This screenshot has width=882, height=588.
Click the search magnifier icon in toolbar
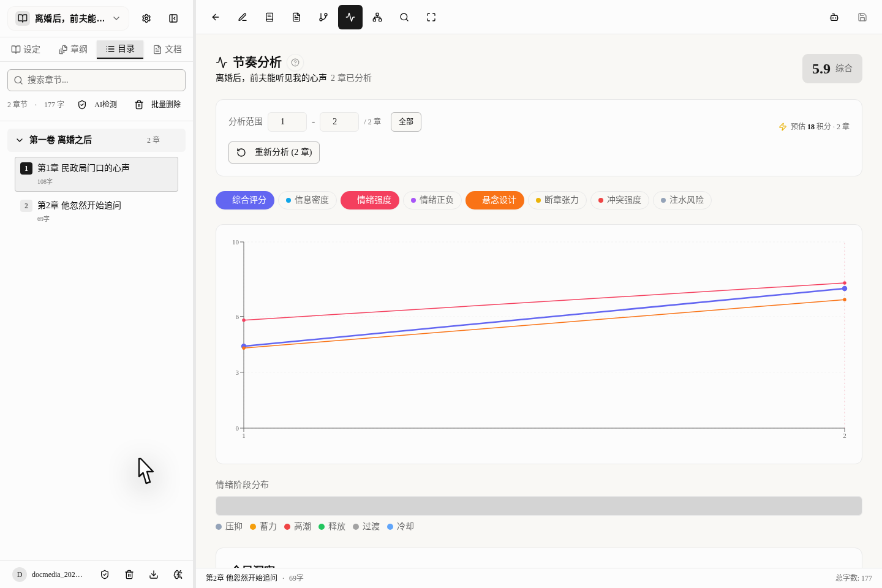click(404, 17)
